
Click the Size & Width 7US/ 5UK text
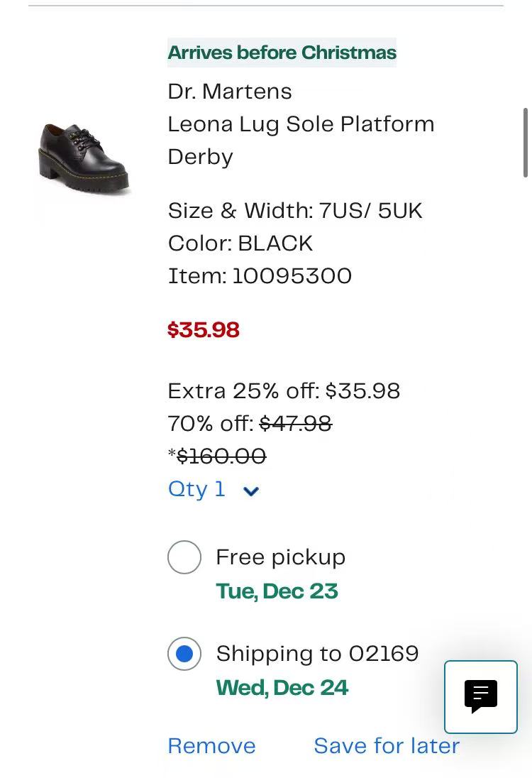coord(295,211)
